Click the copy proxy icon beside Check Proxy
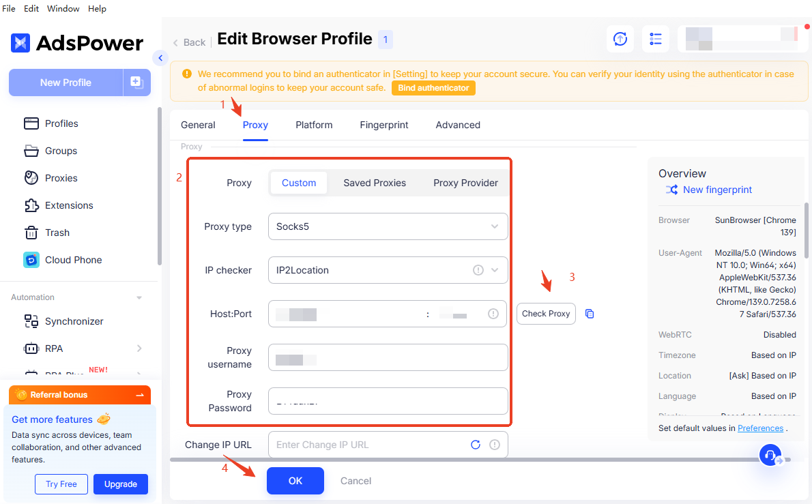This screenshot has height=504, width=812. pos(590,314)
